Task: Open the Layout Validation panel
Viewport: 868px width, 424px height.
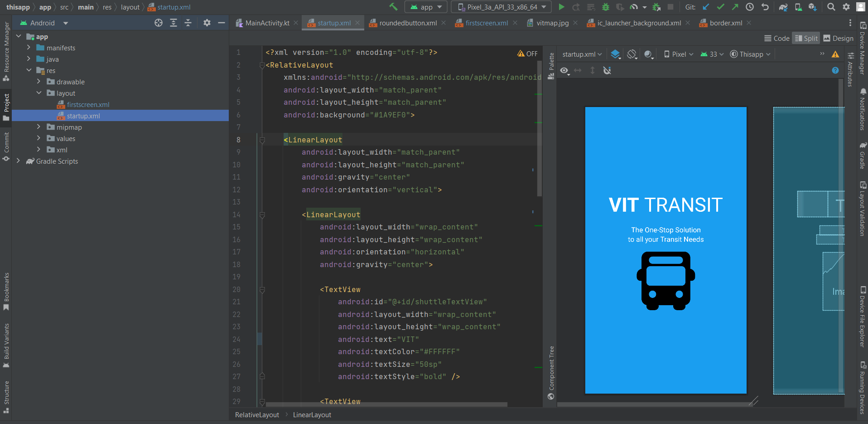Action: [x=863, y=209]
